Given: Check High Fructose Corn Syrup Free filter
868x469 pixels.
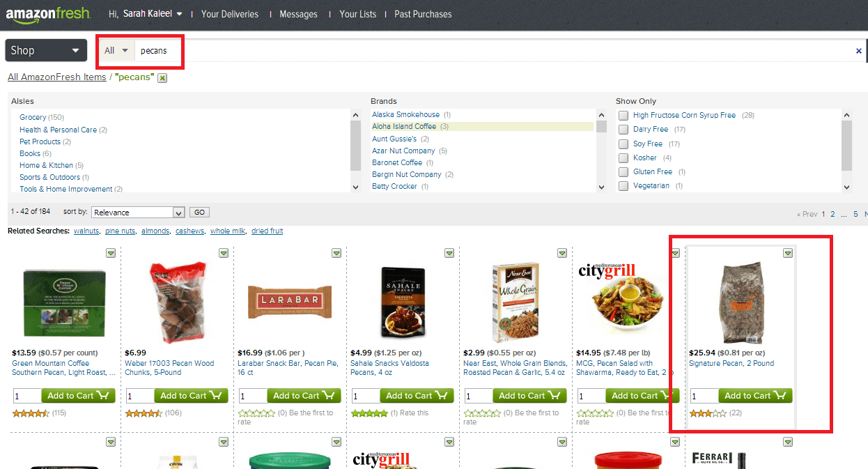Looking at the screenshot, I should tap(623, 116).
